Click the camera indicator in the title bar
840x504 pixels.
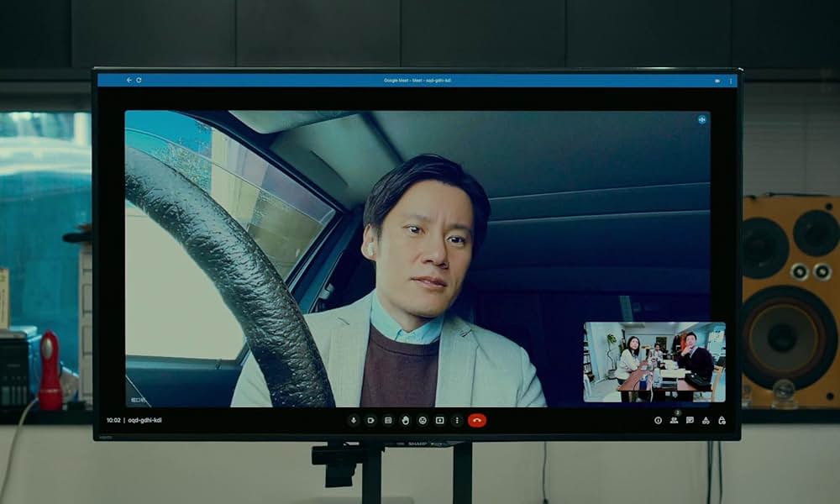point(717,81)
